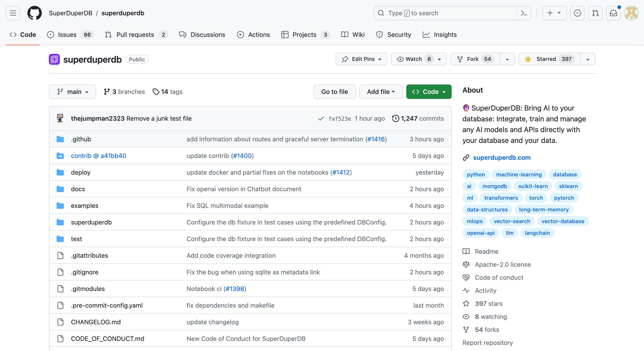Click the GitHub Octocat logo

35,13
